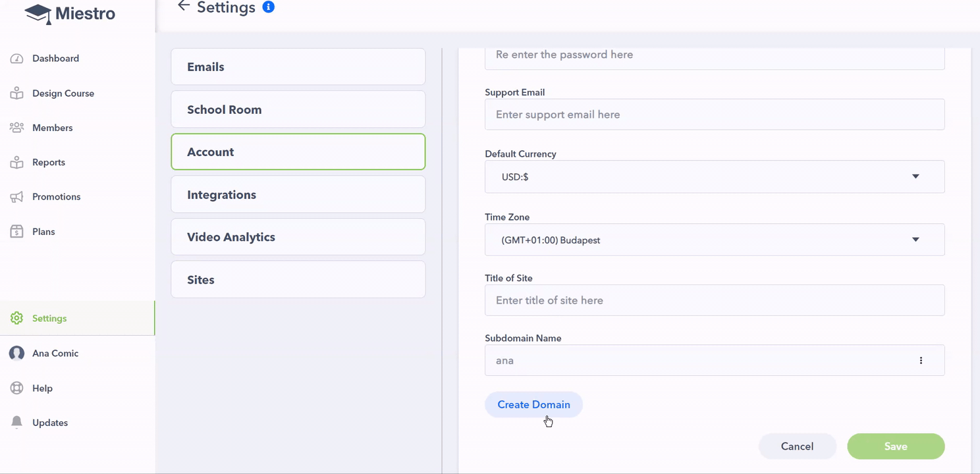The height and width of the screenshot is (474, 980).
Task: Click the Design Course icon
Action: [16, 93]
